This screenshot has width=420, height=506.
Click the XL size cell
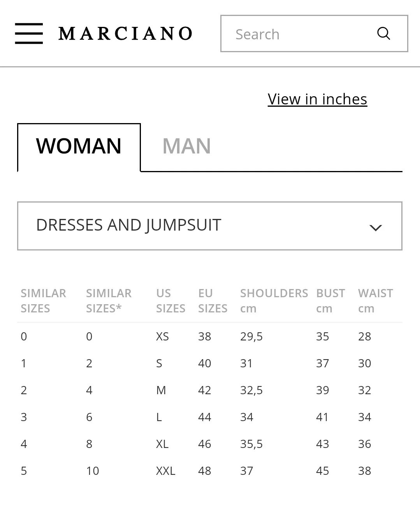[162, 444]
